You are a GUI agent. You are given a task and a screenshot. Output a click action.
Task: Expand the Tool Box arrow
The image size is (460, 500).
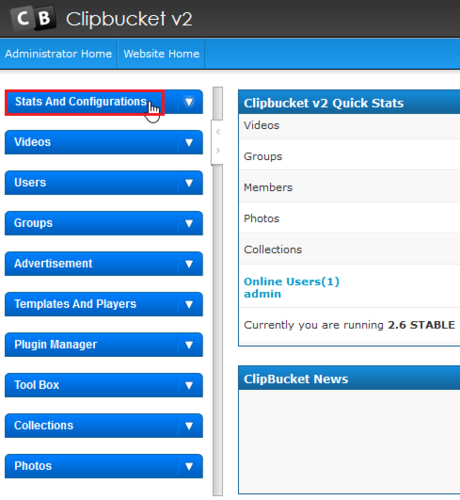(x=189, y=385)
